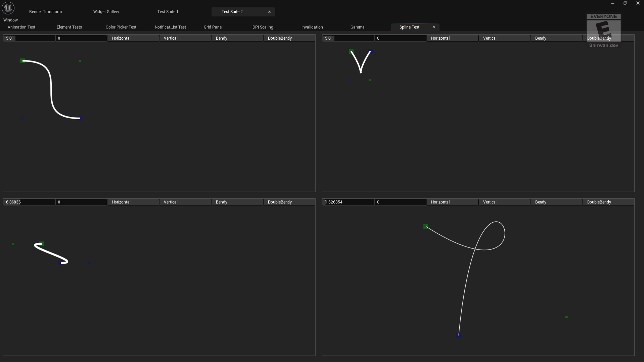Screen dimensions: 644x362
Task: Click the Unreal Engine logo icon
Action: click(x=8, y=8)
